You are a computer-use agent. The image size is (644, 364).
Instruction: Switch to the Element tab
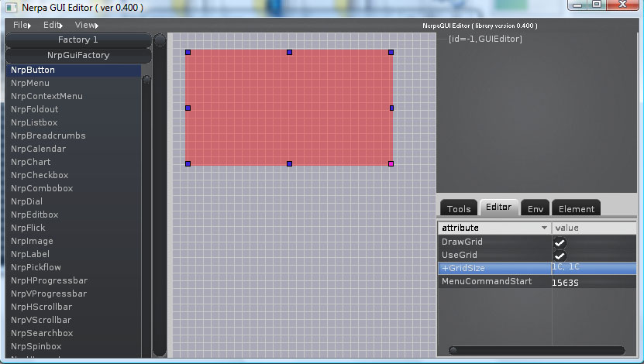coord(577,208)
